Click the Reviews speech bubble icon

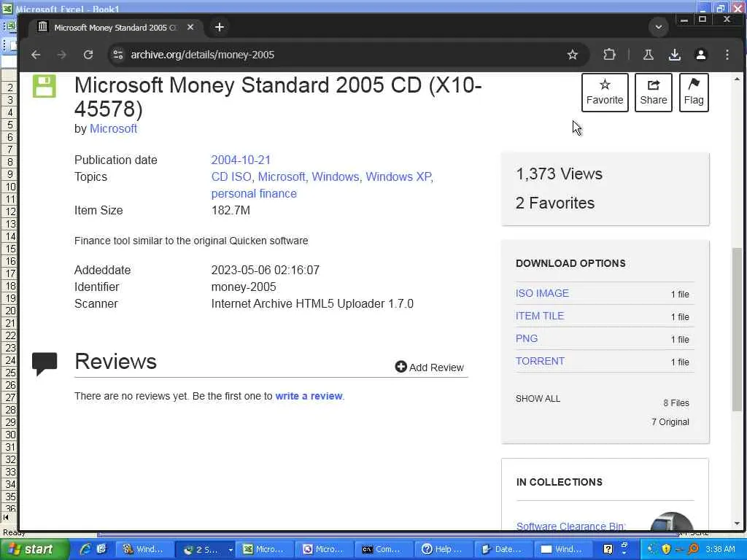44,364
